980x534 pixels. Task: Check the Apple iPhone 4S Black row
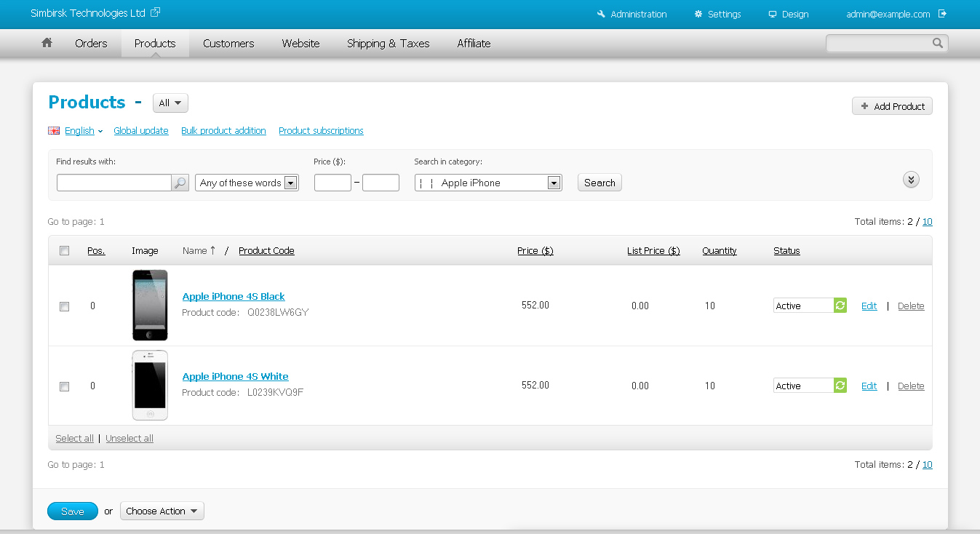click(64, 307)
